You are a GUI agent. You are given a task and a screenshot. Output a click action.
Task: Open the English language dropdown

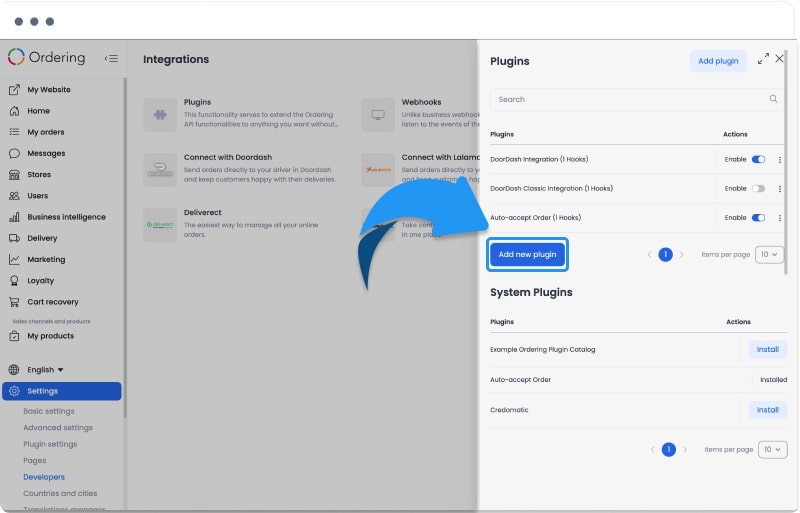coord(45,370)
